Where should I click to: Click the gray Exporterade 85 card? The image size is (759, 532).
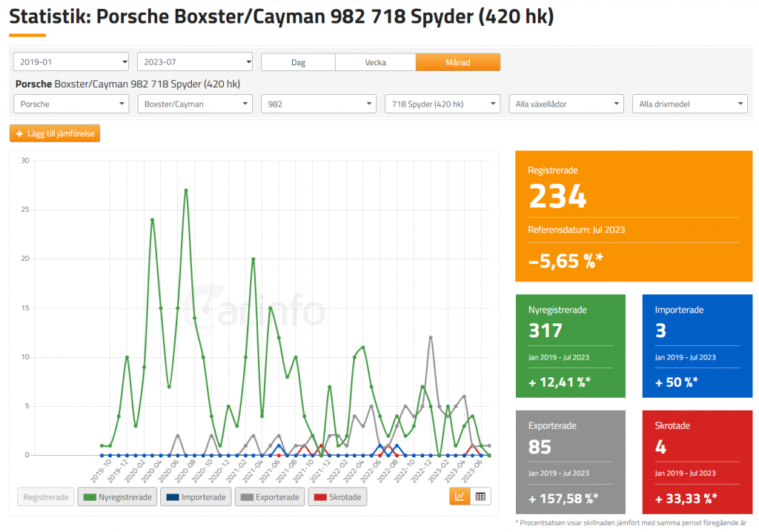coord(571,462)
